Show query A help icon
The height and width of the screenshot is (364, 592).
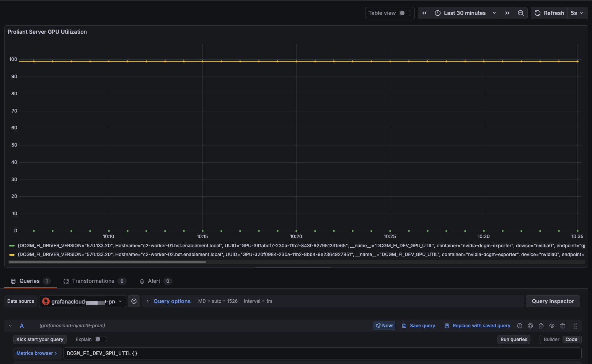520,326
